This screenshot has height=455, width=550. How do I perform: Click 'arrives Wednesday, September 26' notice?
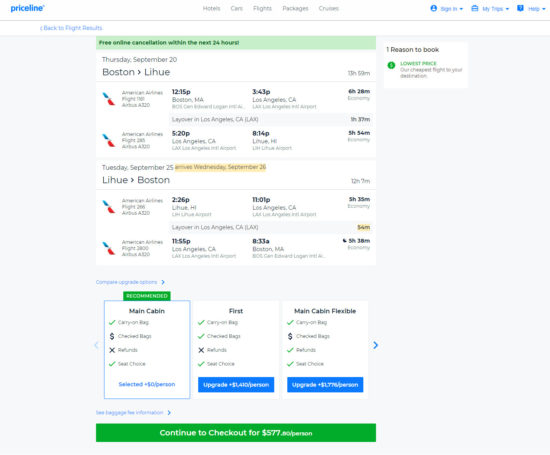pos(220,167)
